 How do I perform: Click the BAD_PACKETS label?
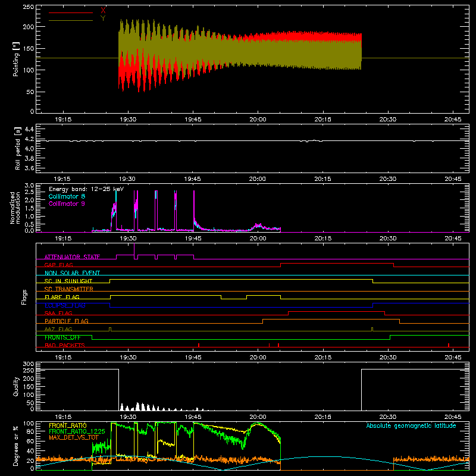point(65,345)
